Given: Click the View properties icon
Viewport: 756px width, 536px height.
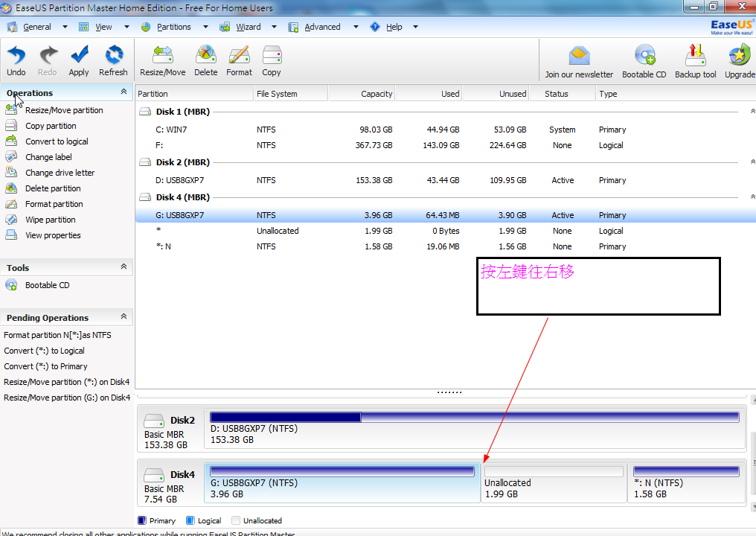Looking at the screenshot, I should pyautogui.click(x=11, y=235).
